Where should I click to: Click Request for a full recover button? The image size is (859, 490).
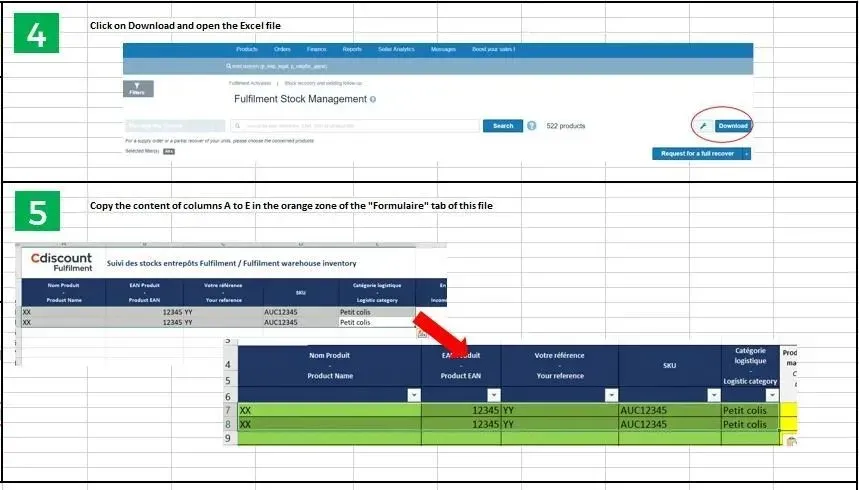click(697, 154)
